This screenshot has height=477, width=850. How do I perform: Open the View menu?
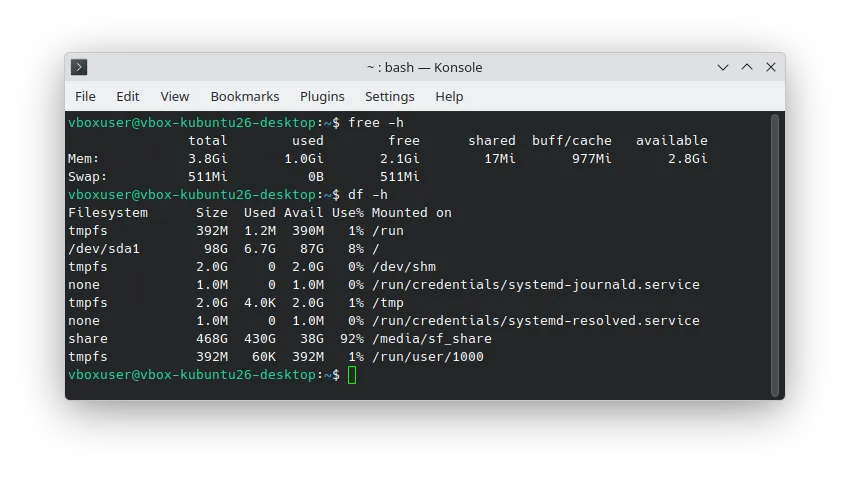pos(175,96)
